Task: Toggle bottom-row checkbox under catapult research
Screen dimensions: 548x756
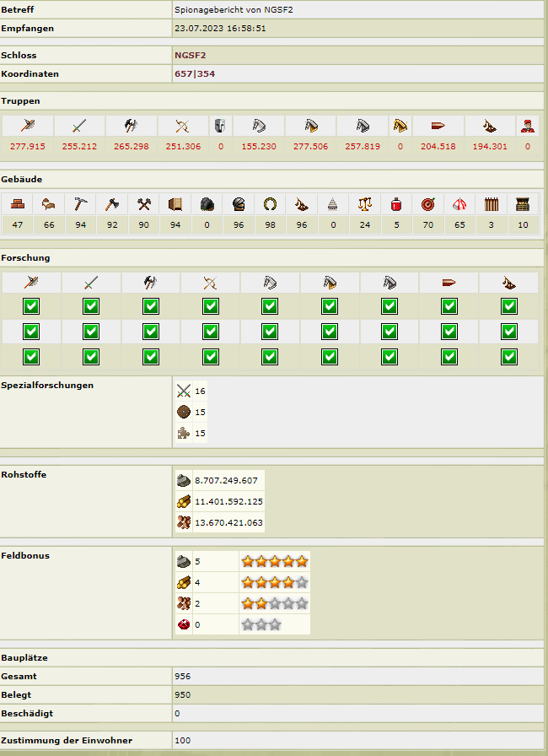Action: (x=509, y=357)
